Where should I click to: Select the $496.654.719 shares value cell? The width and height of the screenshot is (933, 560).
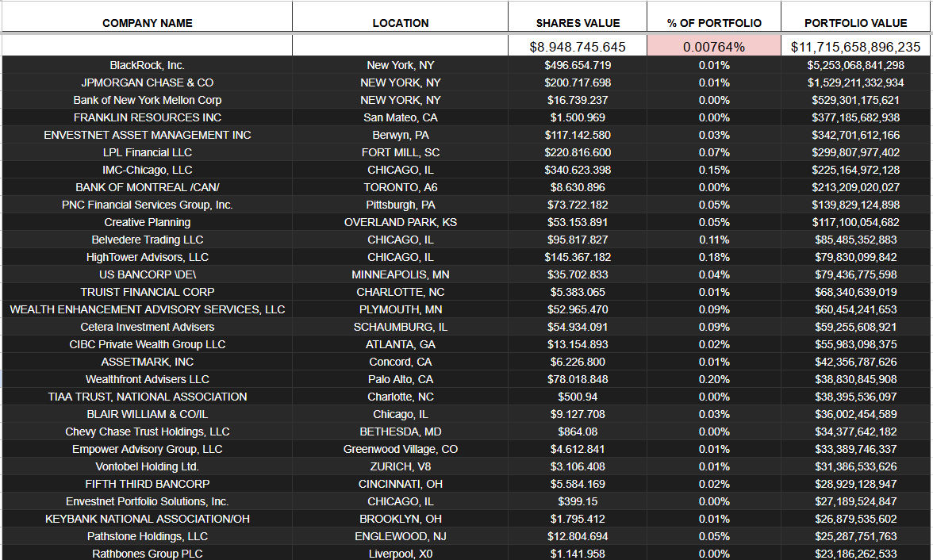click(578, 66)
